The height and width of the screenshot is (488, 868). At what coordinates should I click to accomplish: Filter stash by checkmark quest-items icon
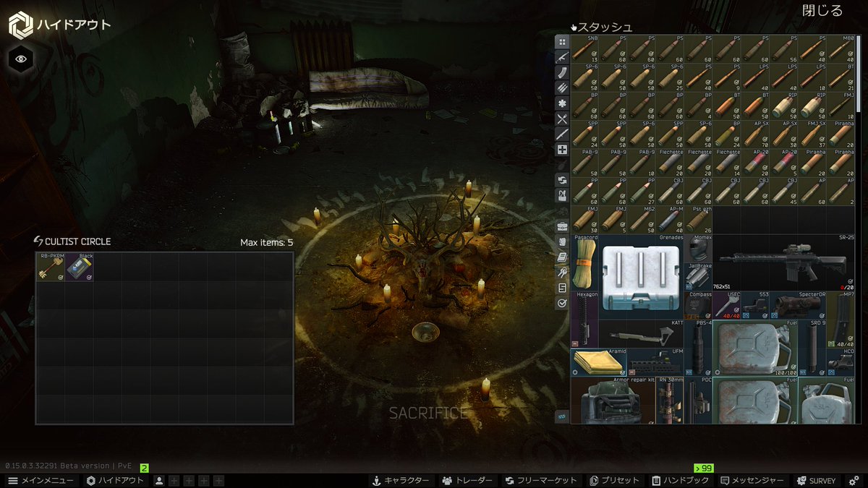562,304
